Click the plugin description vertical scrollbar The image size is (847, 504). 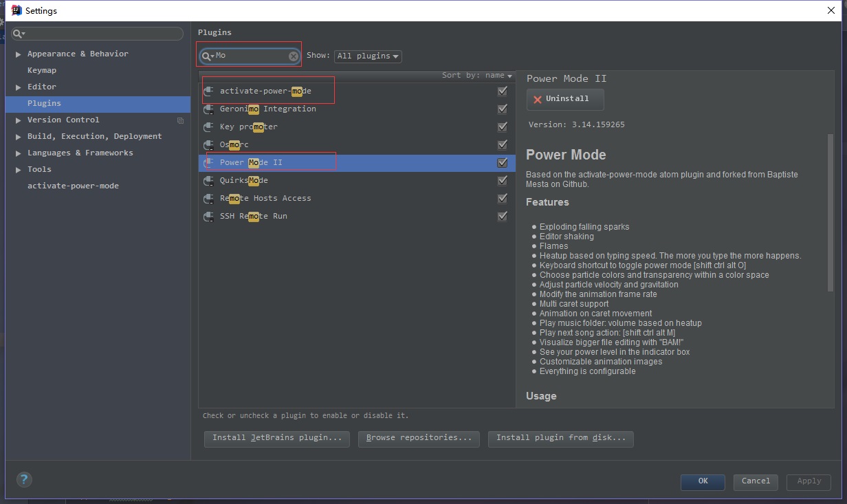click(830, 213)
